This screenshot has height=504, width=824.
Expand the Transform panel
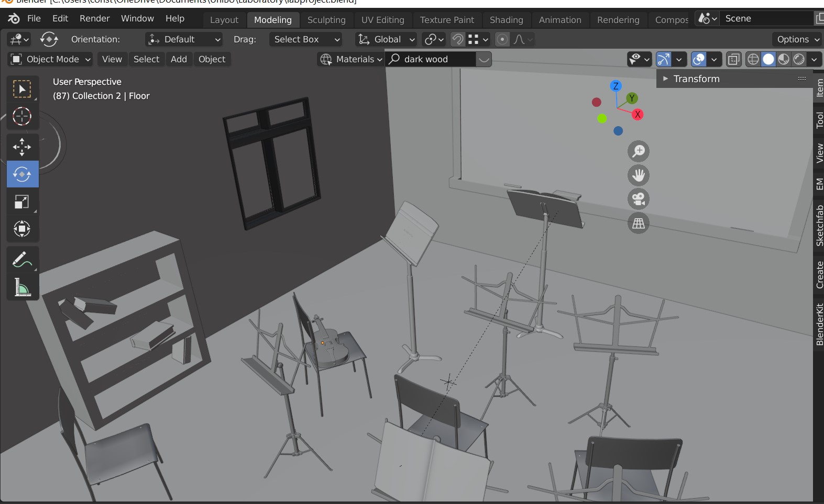[696, 79]
